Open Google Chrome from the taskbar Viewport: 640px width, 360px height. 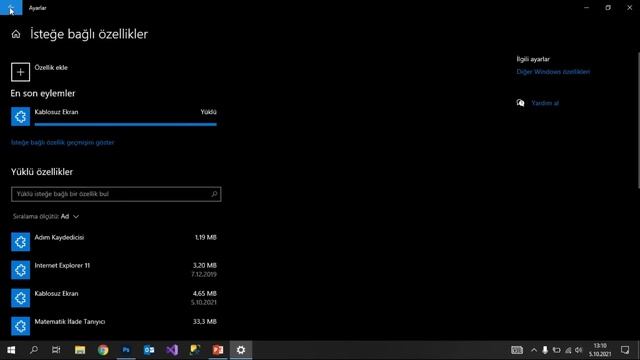pos(103,350)
